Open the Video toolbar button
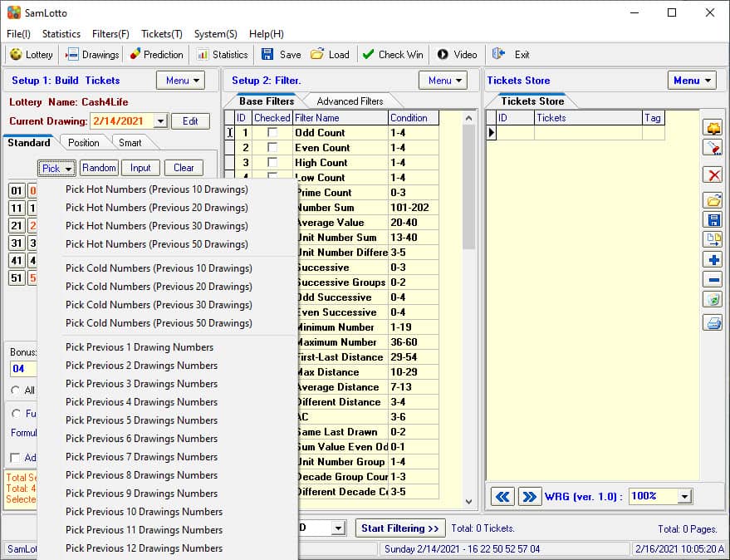The height and width of the screenshot is (560, 730). coord(457,55)
